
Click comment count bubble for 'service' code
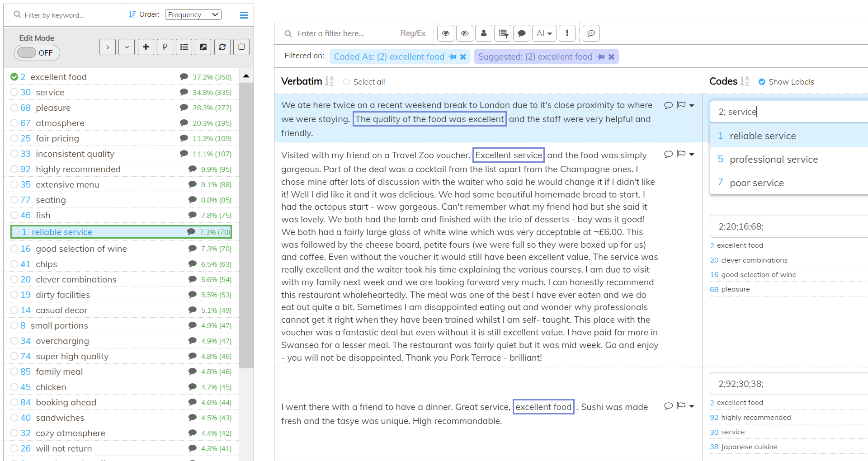tap(184, 92)
